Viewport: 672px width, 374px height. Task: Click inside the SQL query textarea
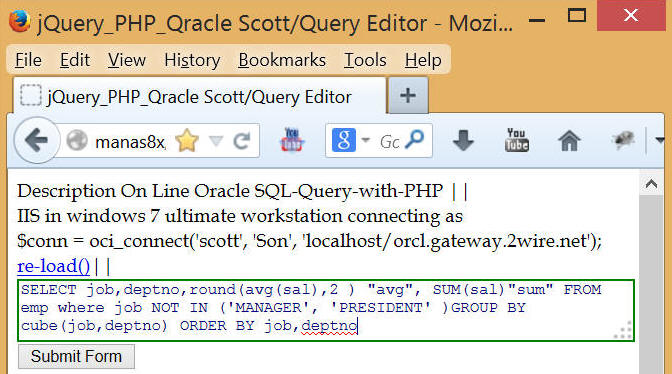[x=326, y=310]
